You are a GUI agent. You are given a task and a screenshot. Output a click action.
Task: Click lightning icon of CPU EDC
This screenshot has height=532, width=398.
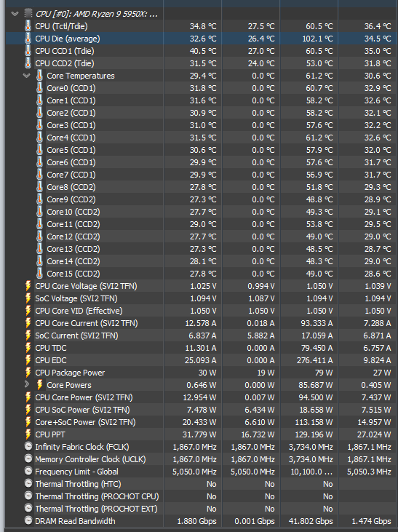click(x=28, y=360)
